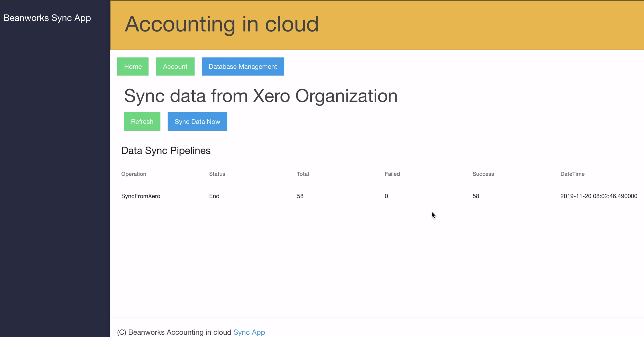Sort by the Total column header

tap(303, 174)
